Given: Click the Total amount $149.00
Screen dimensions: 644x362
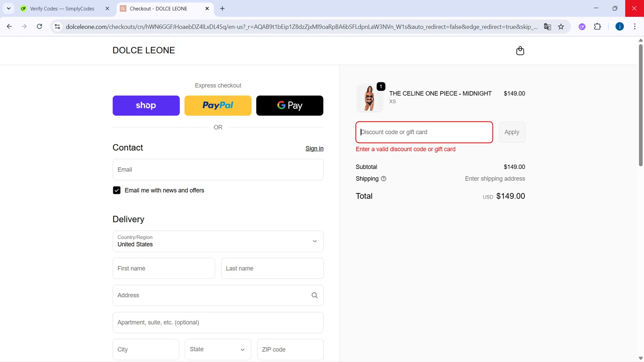Looking at the screenshot, I should [x=510, y=196].
